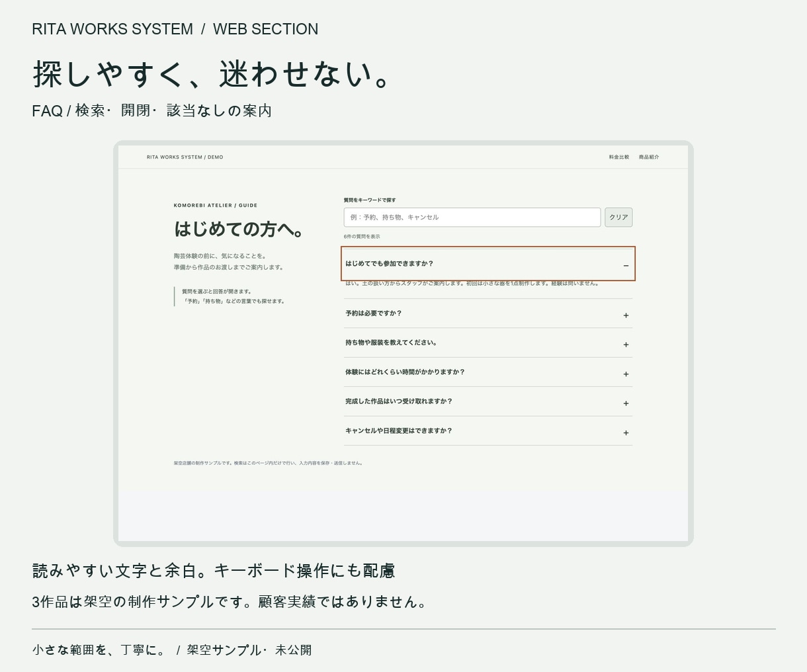The height and width of the screenshot is (672, 807).
Task: Focus the keyword search input field
Action: 472,217
